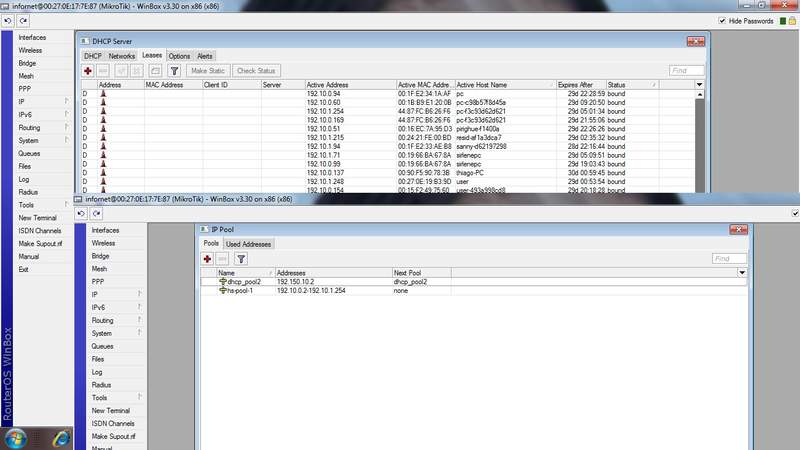The width and height of the screenshot is (800, 450).
Task: Sort leases by the Active Address column header
Action: 351,85
